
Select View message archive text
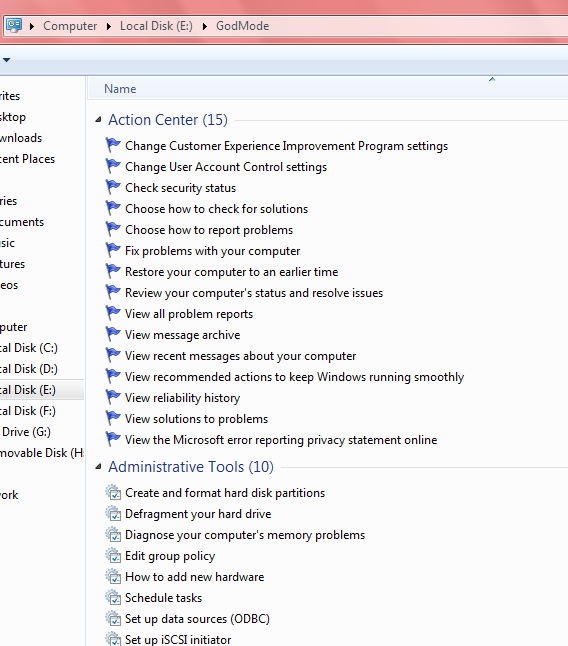182,335
